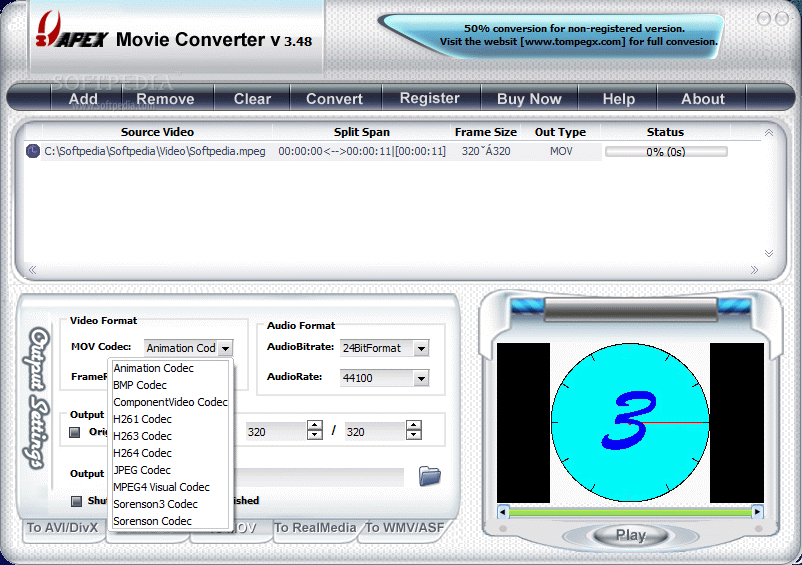The image size is (802, 565).
Task: Decrease the output height stepper
Action: pyautogui.click(x=414, y=435)
